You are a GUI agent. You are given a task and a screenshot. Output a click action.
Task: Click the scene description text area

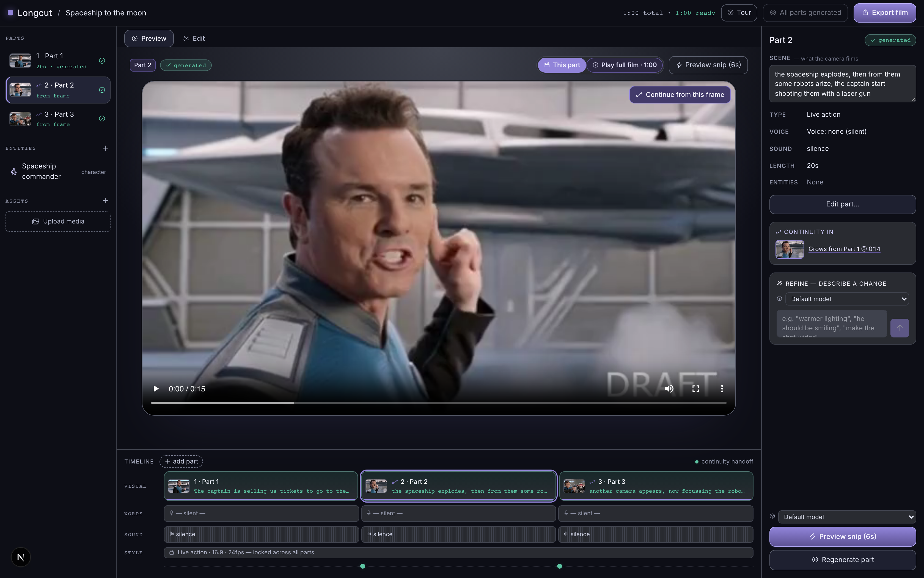click(843, 84)
